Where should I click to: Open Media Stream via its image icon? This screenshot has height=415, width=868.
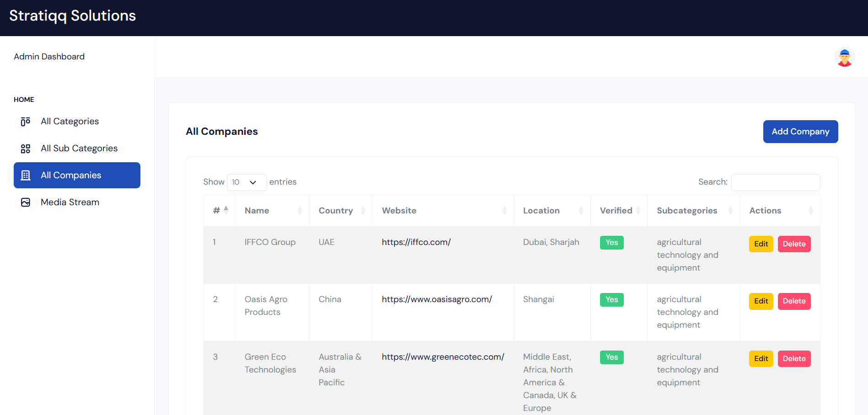tap(25, 202)
